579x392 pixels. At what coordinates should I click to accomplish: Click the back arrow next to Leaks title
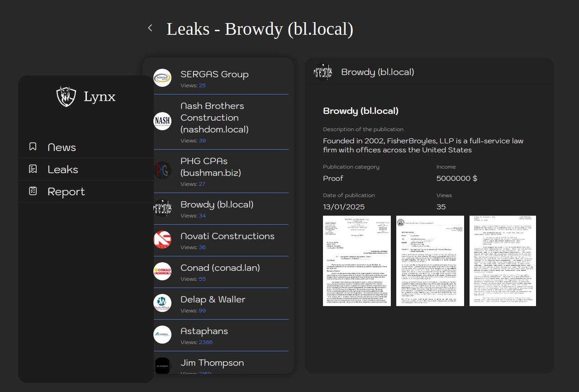(x=150, y=28)
